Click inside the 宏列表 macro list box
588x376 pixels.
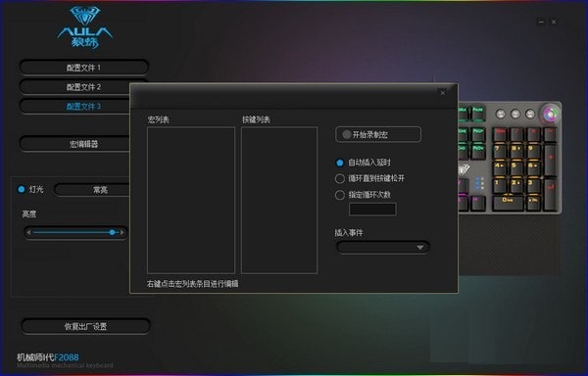(x=191, y=200)
